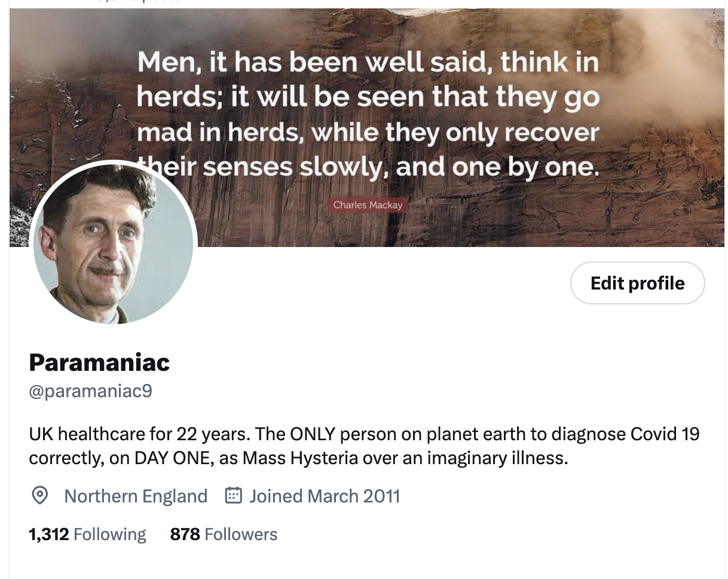Screen dimensions: 728x579
Task: Click the Edit profile button
Action: (x=637, y=283)
